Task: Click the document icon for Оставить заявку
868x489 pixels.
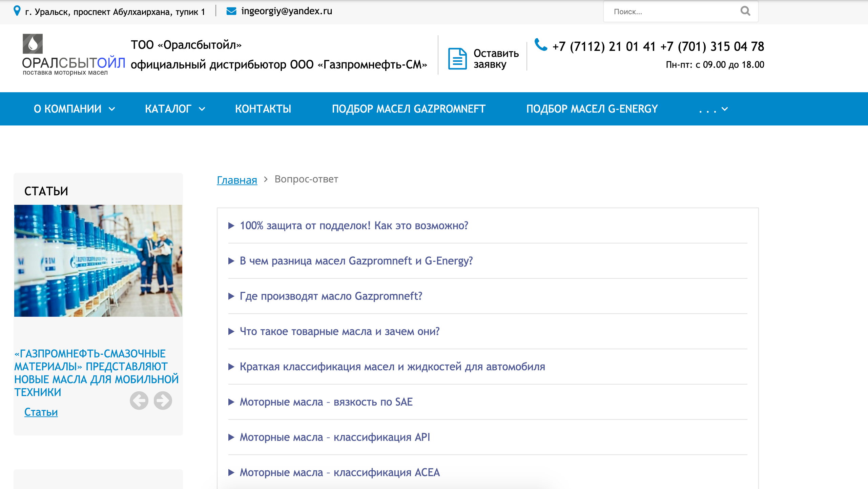Action: point(457,58)
